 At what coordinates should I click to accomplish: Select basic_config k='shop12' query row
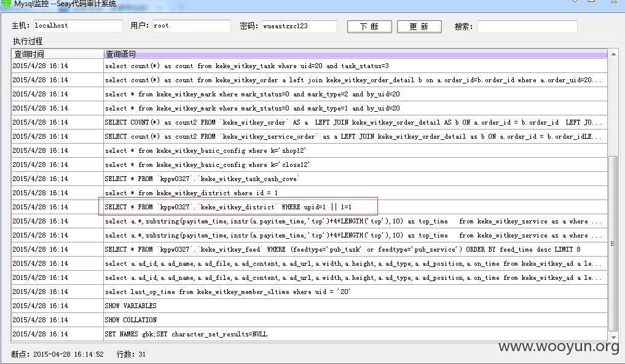tap(309, 150)
